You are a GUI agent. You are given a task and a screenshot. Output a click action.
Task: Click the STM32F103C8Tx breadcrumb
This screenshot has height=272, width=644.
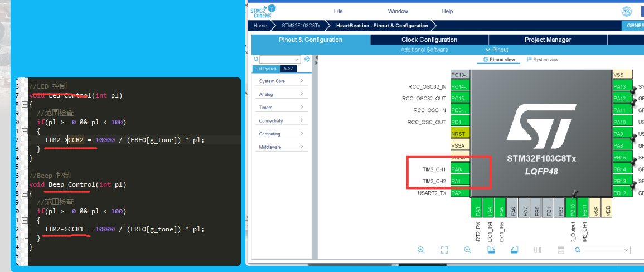point(301,26)
